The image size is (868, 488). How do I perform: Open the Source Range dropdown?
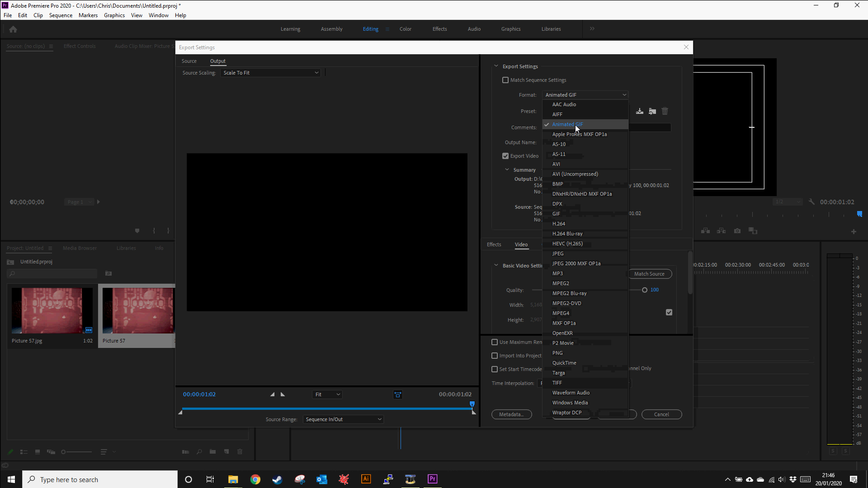[343, 419]
